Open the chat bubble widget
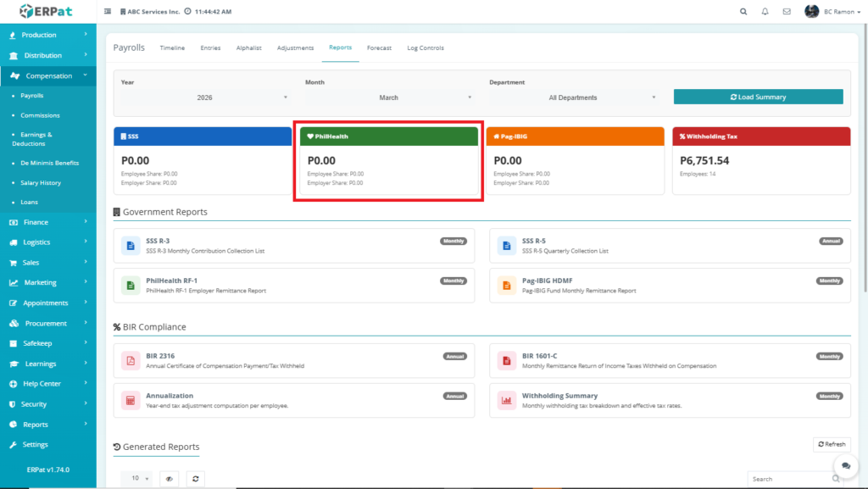 point(845,466)
